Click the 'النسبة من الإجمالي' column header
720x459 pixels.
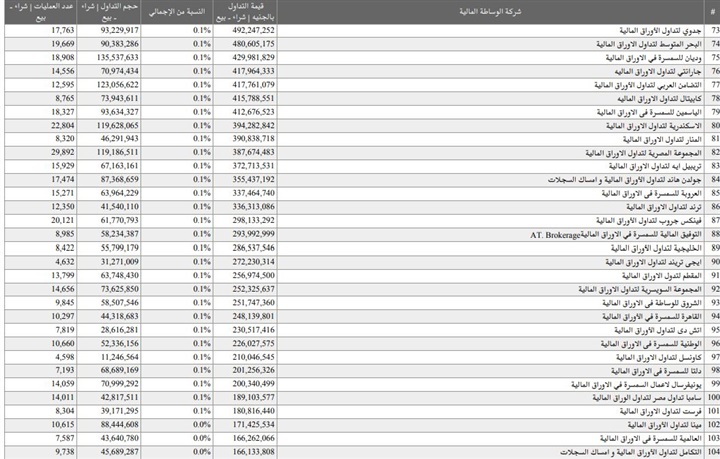coord(177,12)
